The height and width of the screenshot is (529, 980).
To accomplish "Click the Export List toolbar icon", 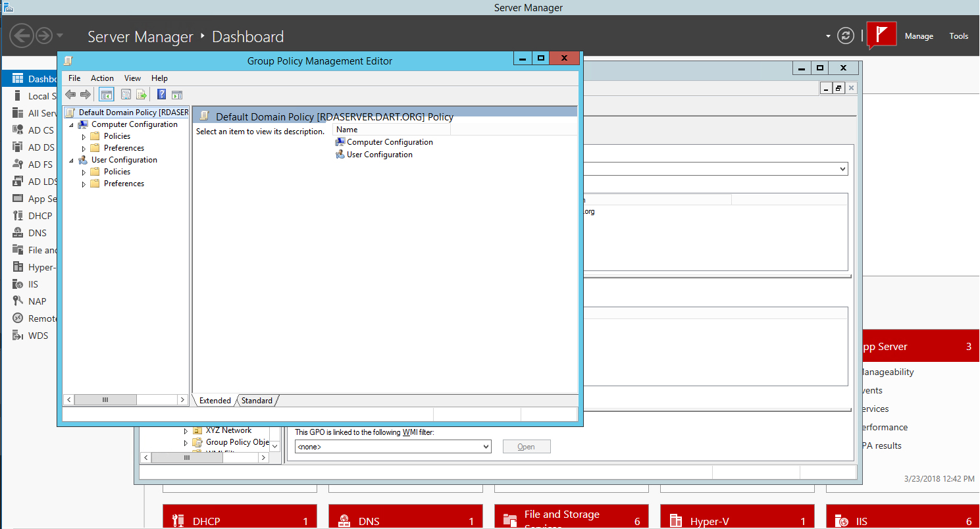I will [141, 94].
